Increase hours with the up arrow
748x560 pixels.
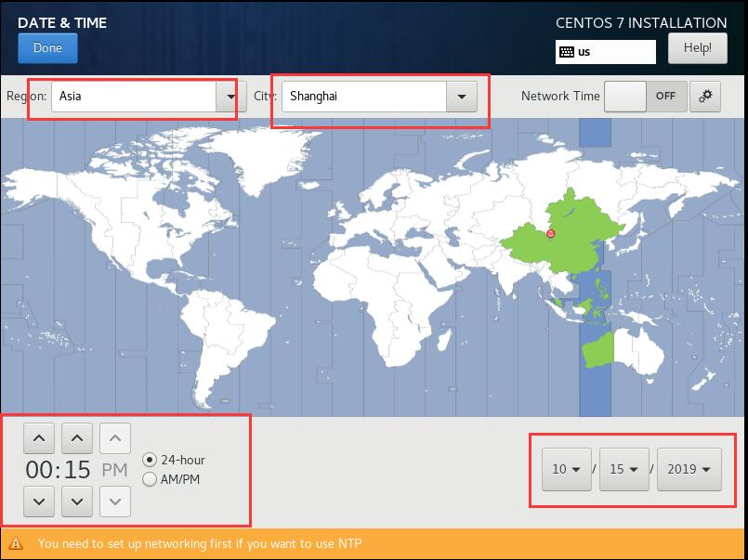tap(38, 437)
